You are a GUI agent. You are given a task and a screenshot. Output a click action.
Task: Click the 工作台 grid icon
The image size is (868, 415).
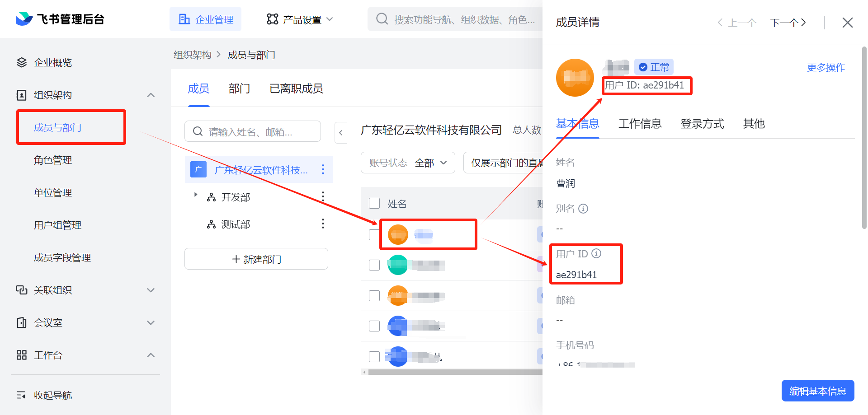(22, 355)
